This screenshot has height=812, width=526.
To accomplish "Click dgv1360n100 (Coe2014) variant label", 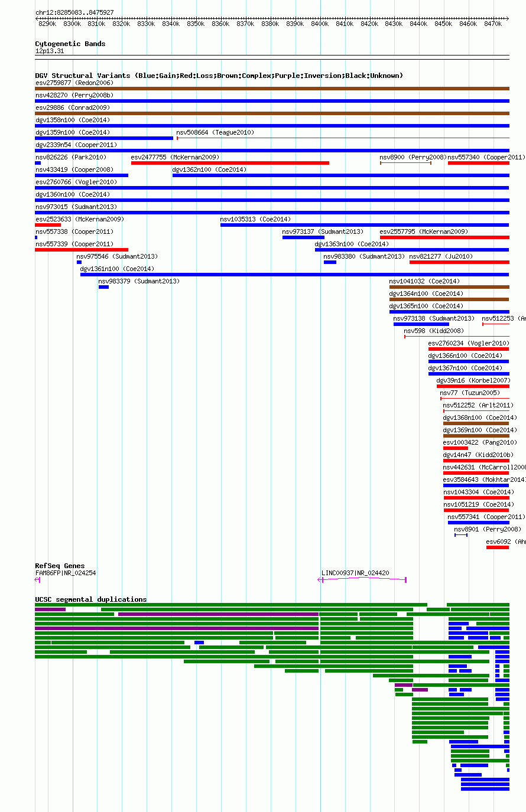I will click(72, 195).
